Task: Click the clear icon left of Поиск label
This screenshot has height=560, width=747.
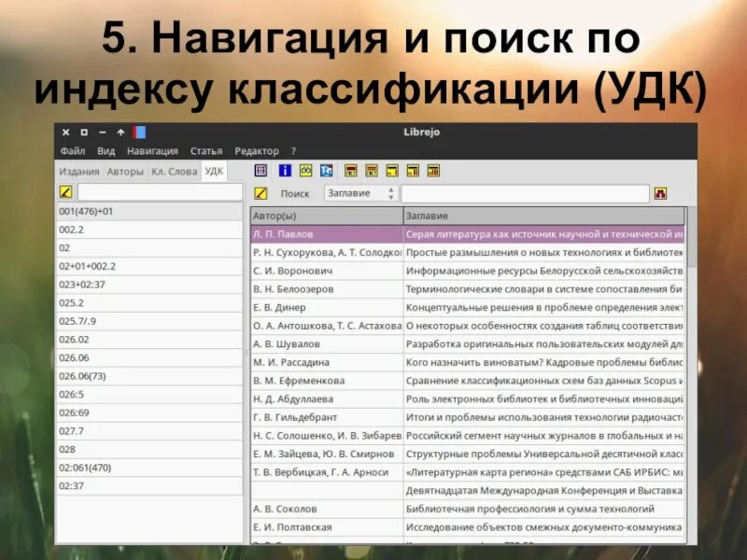Action: 261,193
